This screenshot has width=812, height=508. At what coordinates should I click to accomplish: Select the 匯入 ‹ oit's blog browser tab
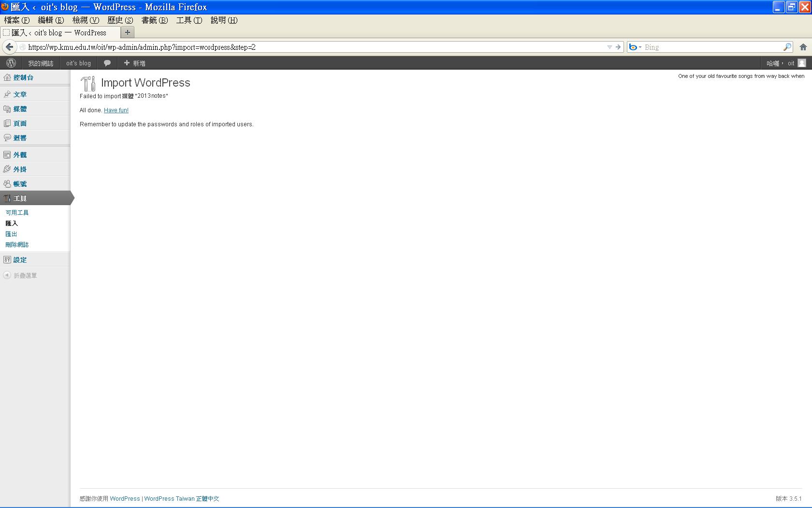60,33
